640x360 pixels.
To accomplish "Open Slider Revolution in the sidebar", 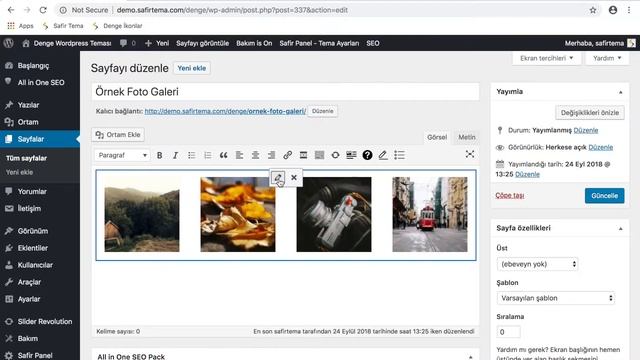I will point(44,322).
